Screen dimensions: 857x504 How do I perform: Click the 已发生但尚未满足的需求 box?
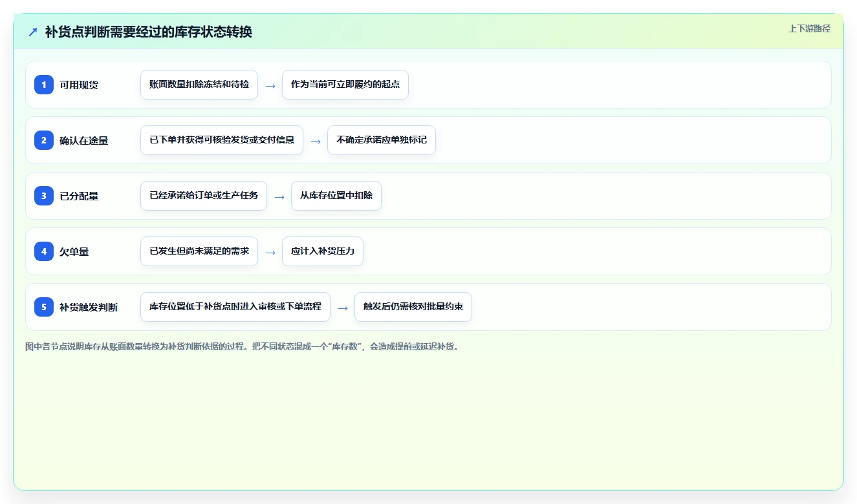coord(199,251)
